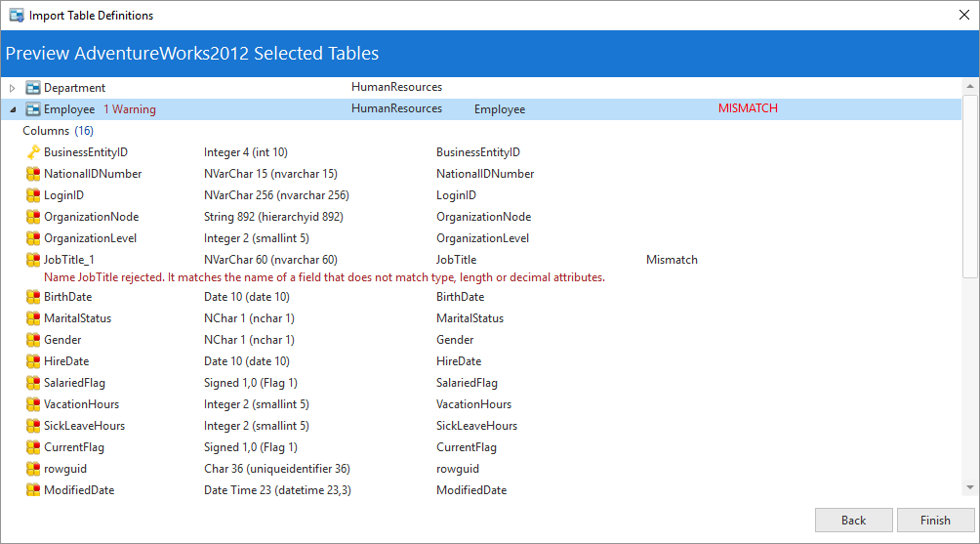
Task: Click the SickLeaveHours column icon
Action: tap(33, 426)
